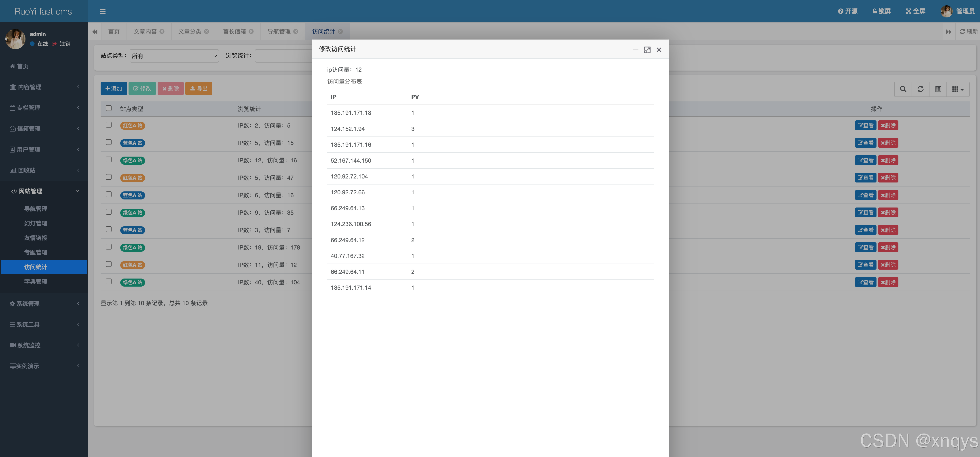Tick checkbox for row with 访问量 178
980x457 pixels.
click(109, 247)
